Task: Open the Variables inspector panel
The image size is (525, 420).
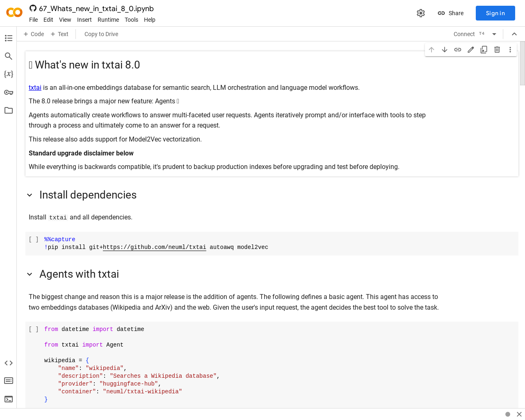Action: pos(9,74)
